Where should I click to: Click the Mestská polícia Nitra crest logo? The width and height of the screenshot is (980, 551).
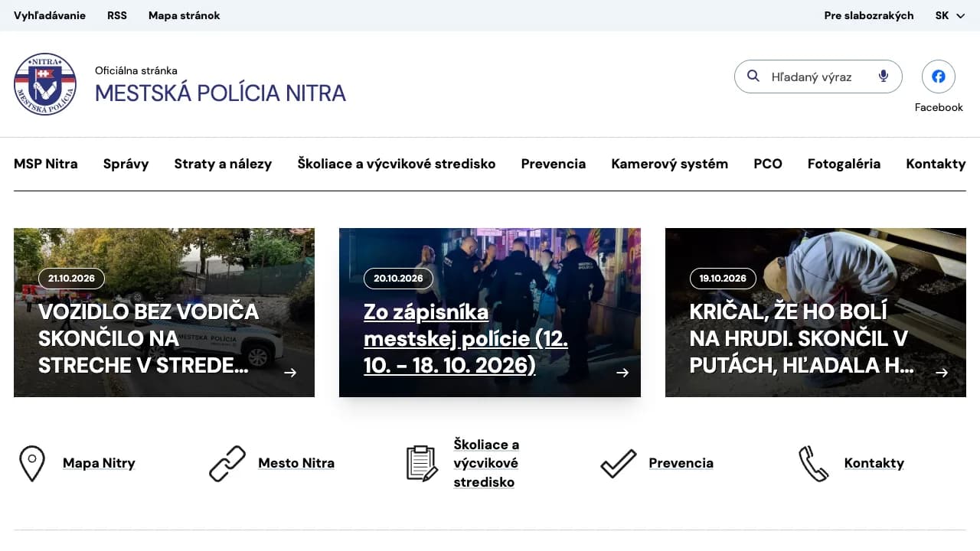click(x=45, y=84)
